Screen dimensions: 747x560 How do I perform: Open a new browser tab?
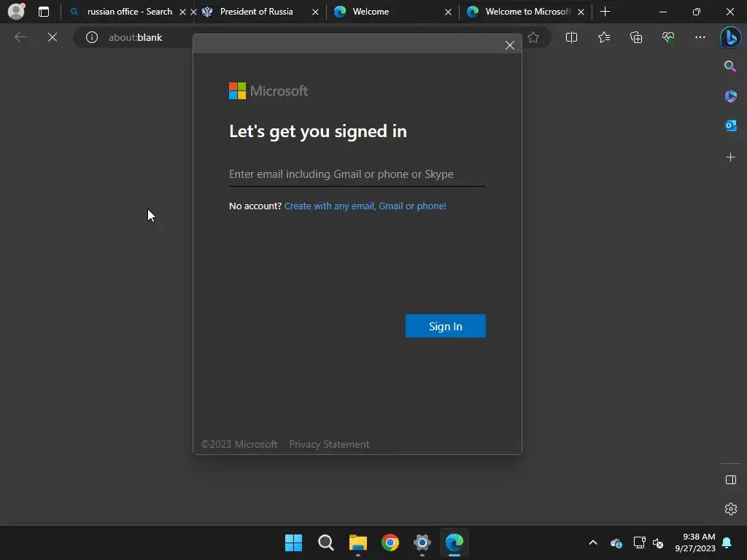point(605,12)
